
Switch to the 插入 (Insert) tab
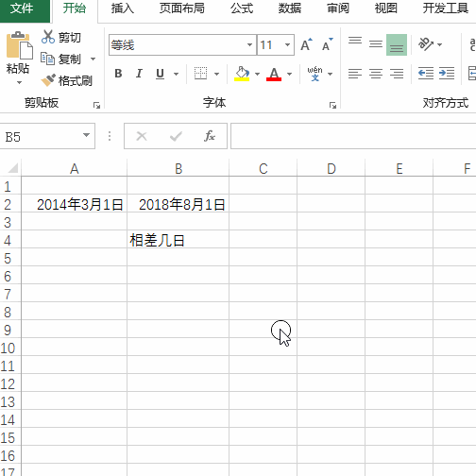pos(123,8)
